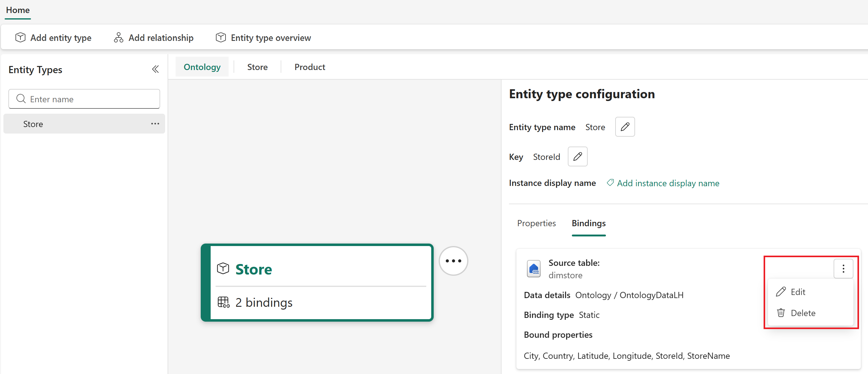Collapse the Entity Types panel
This screenshot has width=868, height=374.
(155, 69)
